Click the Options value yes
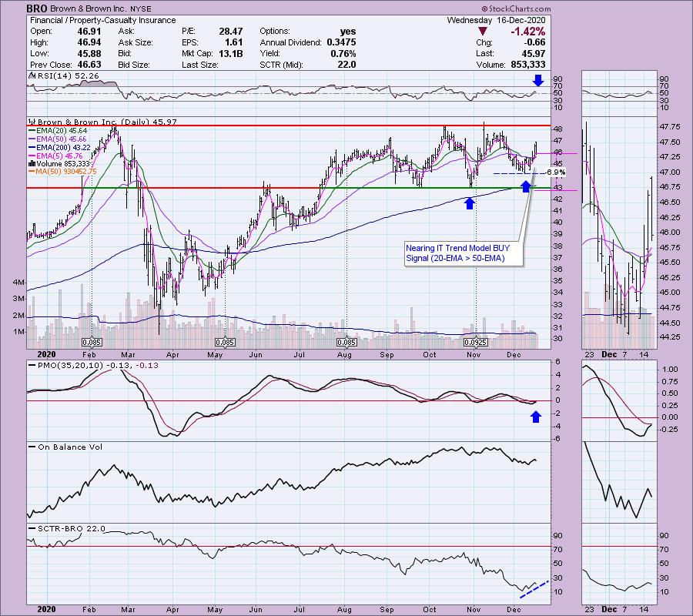This screenshot has width=693, height=616. pos(348,32)
